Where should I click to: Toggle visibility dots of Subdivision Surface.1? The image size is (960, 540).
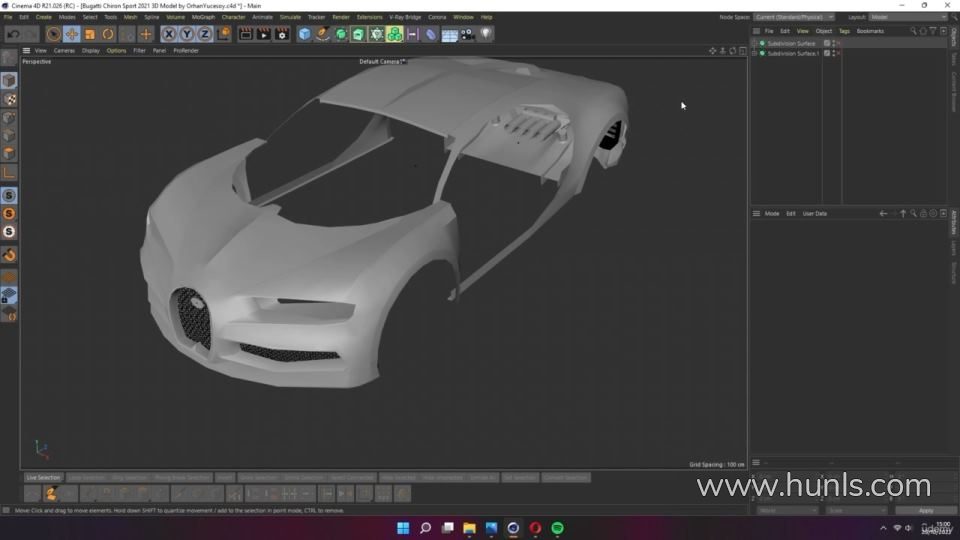833,53
